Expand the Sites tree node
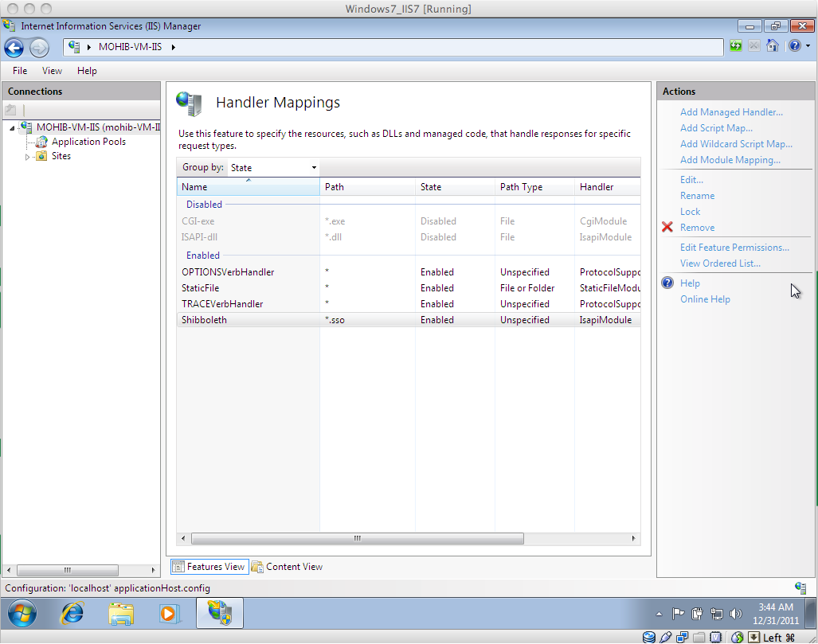The height and width of the screenshot is (644, 818). click(28, 157)
